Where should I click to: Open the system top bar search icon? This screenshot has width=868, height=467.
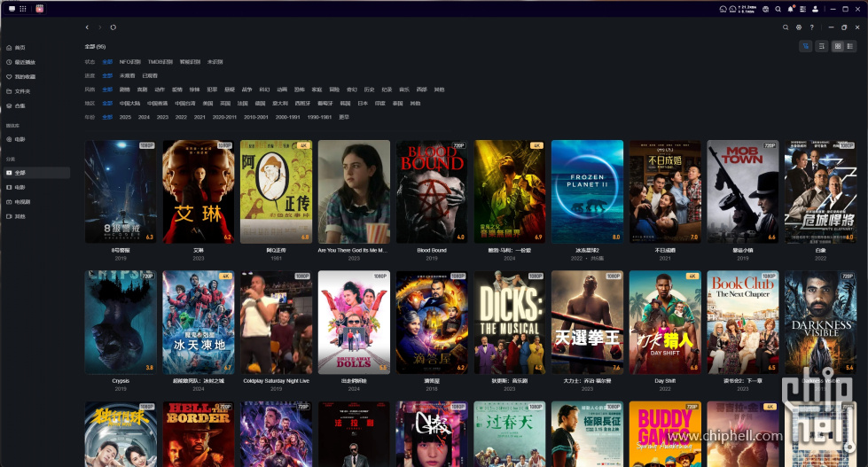(x=778, y=9)
